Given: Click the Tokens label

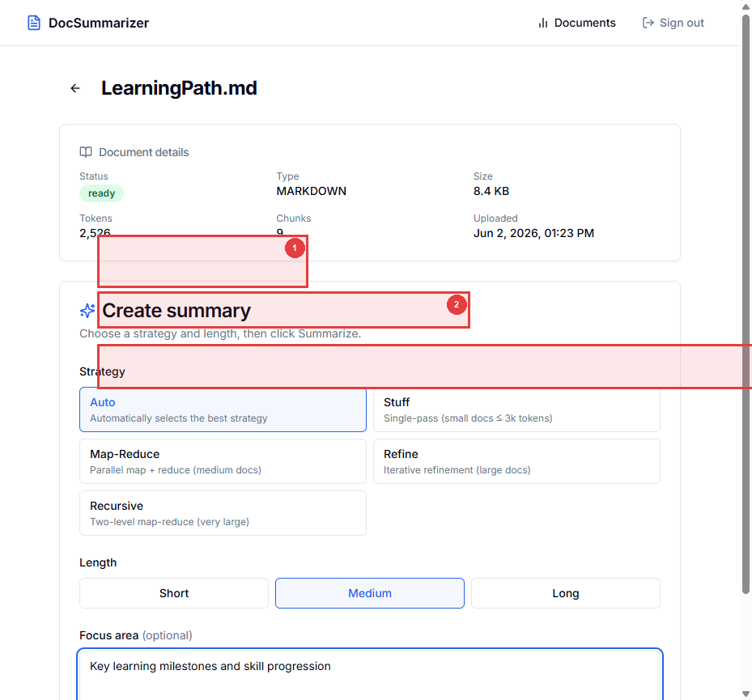Looking at the screenshot, I should [x=96, y=218].
